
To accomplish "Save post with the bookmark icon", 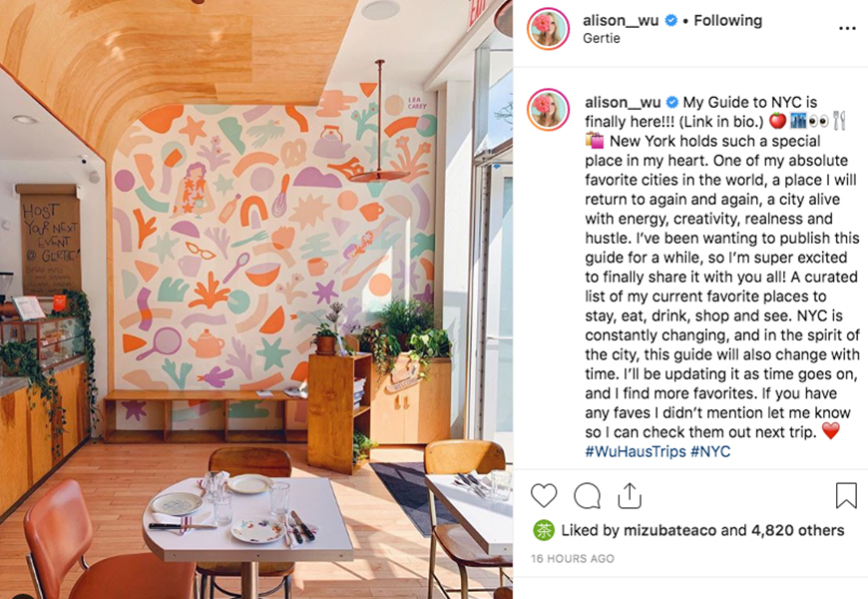I will pyautogui.click(x=846, y=495).
